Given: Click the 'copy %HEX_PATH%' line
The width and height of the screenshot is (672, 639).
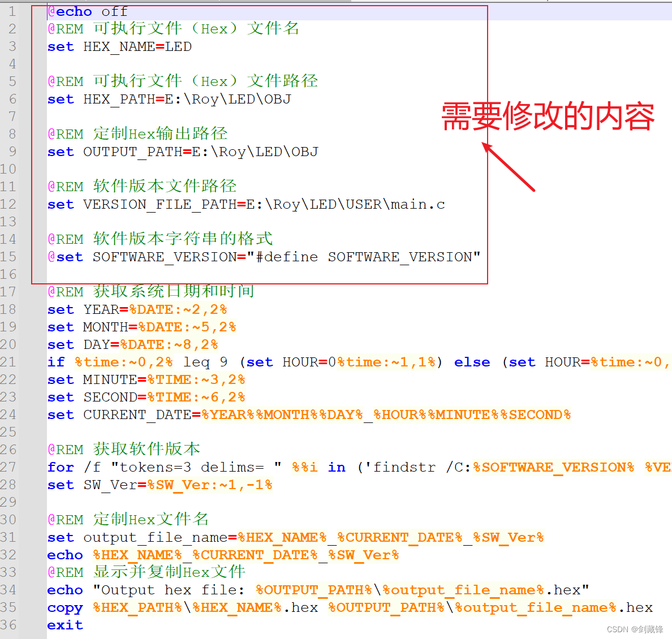Looking at the screenshot, I should pos(350,608).
